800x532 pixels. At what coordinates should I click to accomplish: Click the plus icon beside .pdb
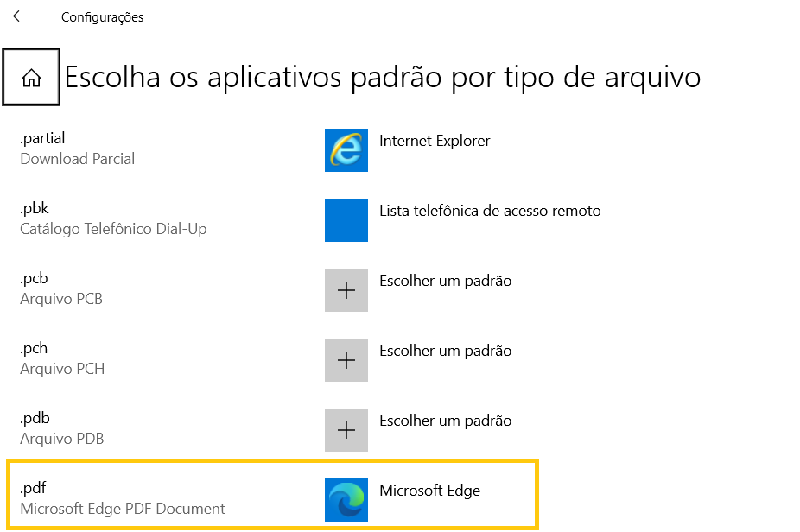[346, 430]
